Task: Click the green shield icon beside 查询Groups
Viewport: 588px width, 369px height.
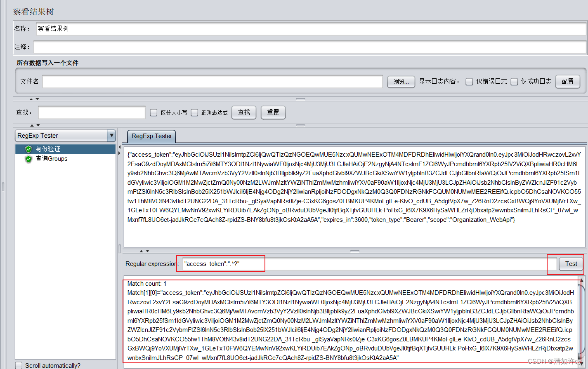Action: tap(28, 159)
